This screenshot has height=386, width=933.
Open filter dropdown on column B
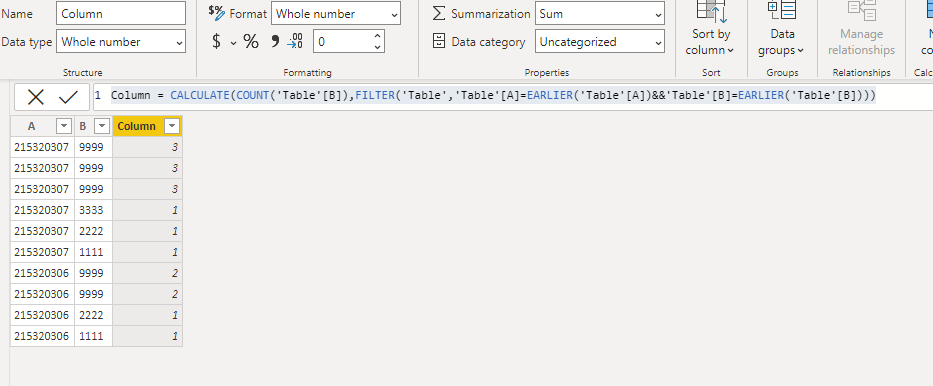(x=102, y=126)
